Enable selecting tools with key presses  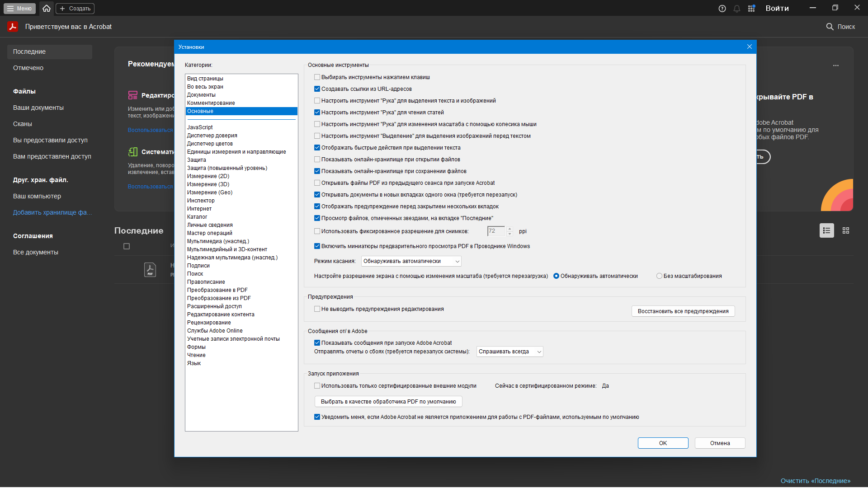pyautogui.click(x=317, y=77)
